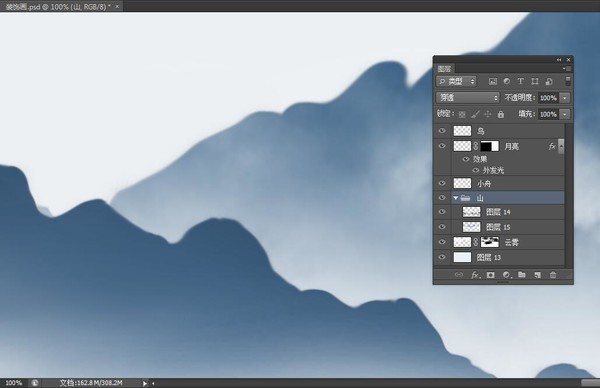Open the 不透明度 opacity slider arrow
The height and width of the screenshot is (388, 600).
point(565,98)
